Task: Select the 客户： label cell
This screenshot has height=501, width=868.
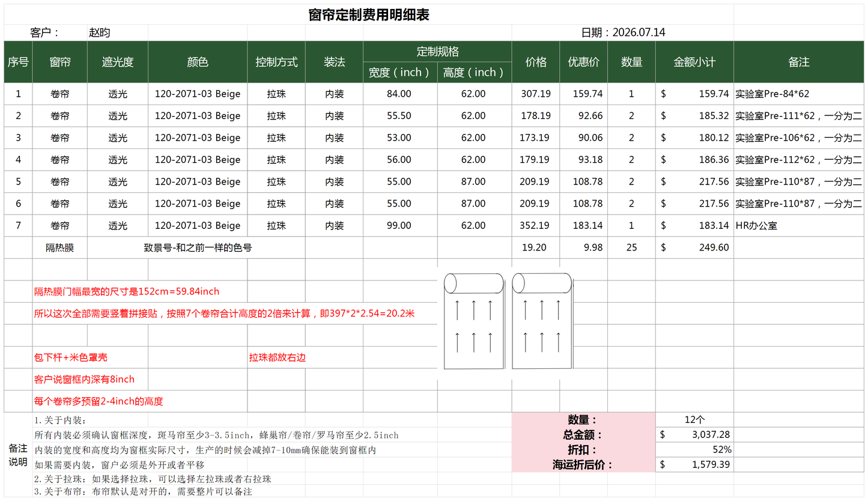Action: pyautogui.click(x=45, y=33)
